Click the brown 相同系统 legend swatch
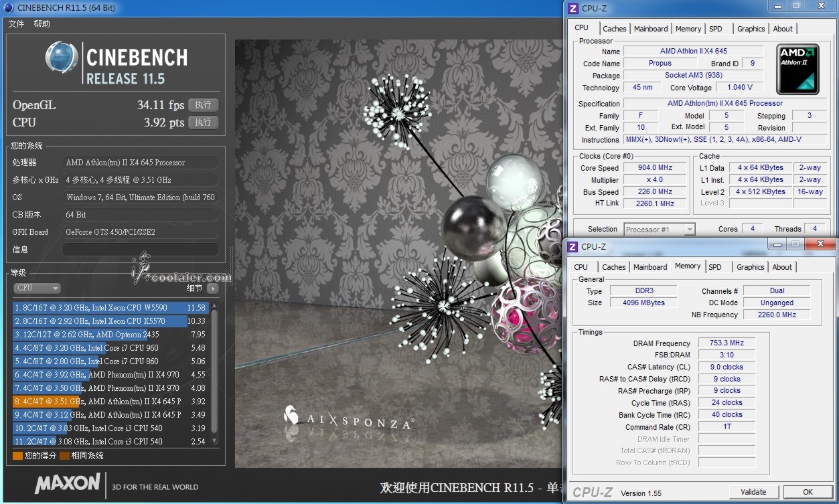 pyautogui.click(x=64, y=456)
